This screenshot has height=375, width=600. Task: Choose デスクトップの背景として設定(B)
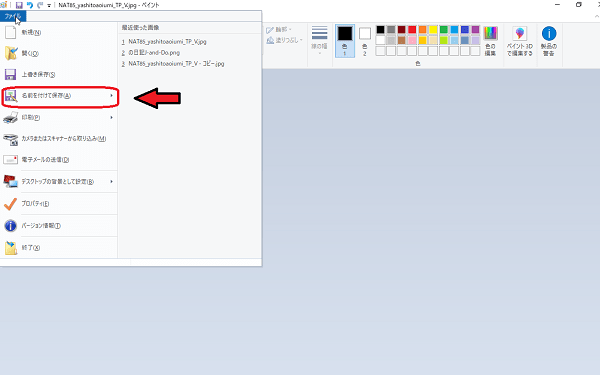tap(59, 182)
